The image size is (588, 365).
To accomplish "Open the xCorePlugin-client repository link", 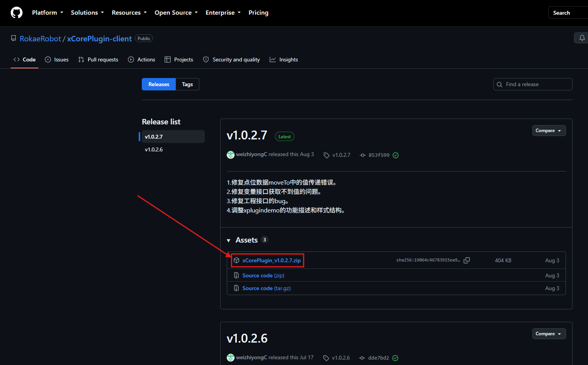I will click(x=99, y=39).
